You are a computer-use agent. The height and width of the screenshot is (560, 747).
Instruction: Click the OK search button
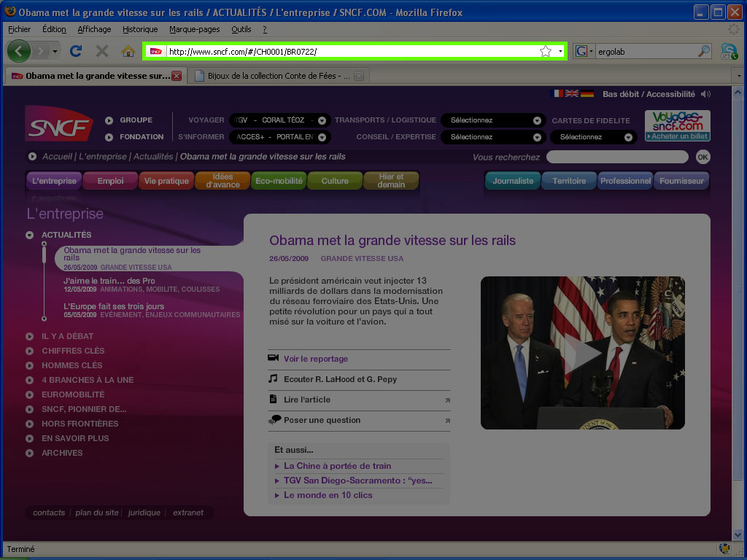point(703,157)
